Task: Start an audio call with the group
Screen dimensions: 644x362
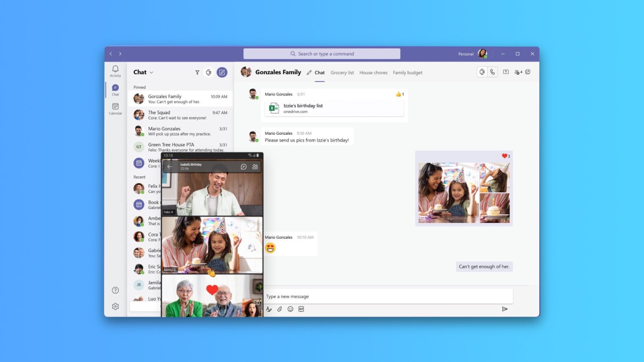Action: [x=492, y=72]
